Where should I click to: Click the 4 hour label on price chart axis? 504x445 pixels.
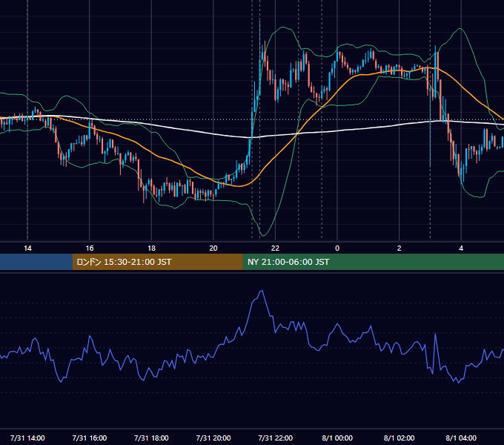pyautogui.click(x=461, y=248)
